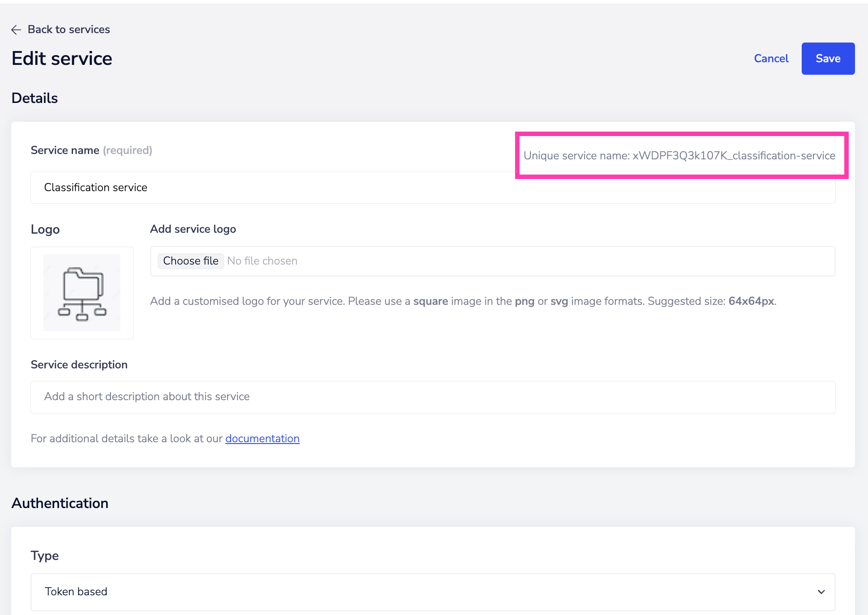
Task: Click the chevron on the Type selector
Action: point(821,592)
